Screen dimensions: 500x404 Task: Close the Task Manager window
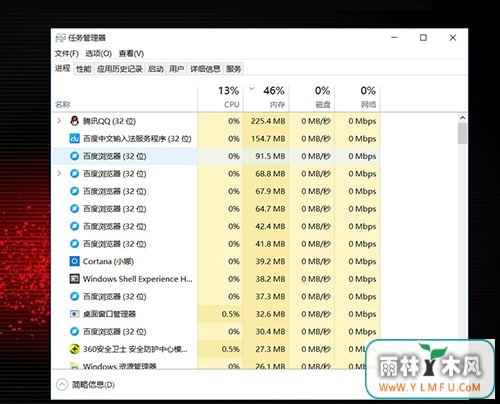tap(453, 38)
